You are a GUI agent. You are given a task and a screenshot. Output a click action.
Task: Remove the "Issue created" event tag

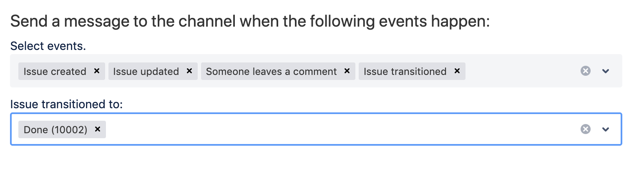(97, 71)
